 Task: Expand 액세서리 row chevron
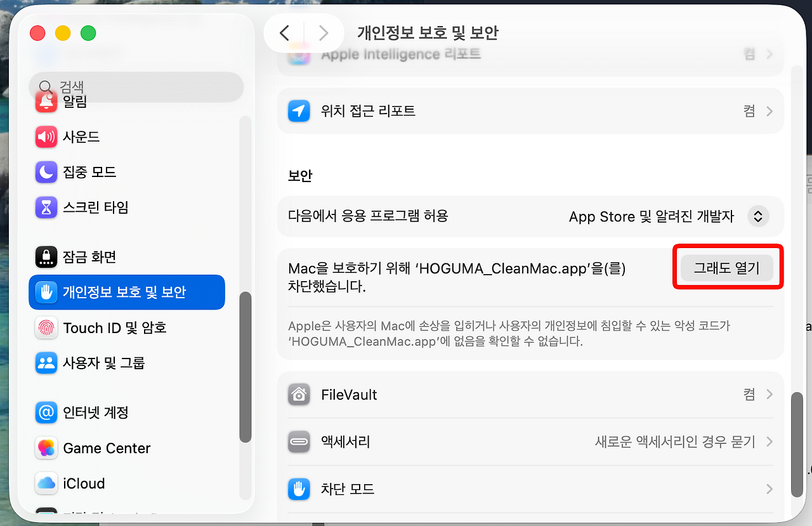[x=769, y=442]
